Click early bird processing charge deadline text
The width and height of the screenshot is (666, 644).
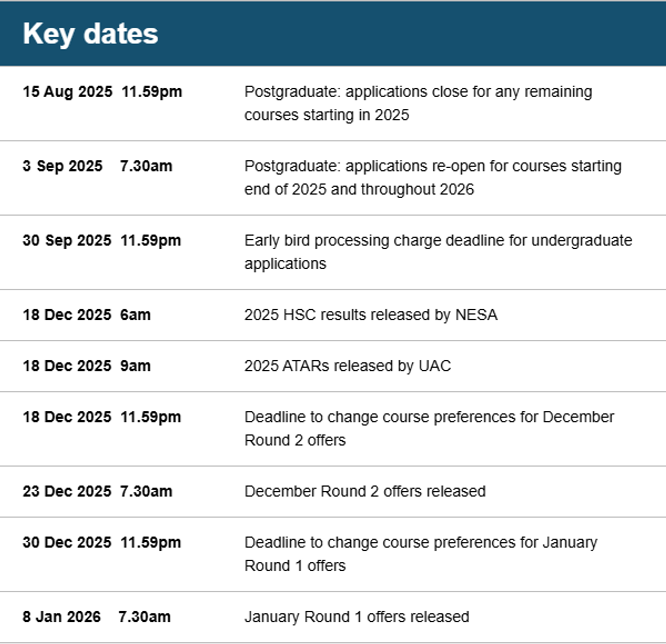coord(438,252)
